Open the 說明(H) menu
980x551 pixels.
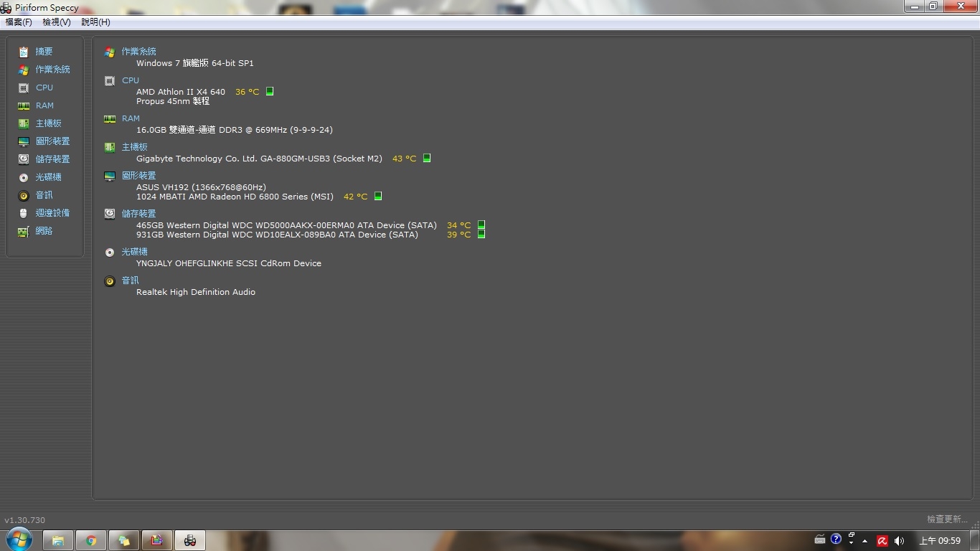pos(95,22)
